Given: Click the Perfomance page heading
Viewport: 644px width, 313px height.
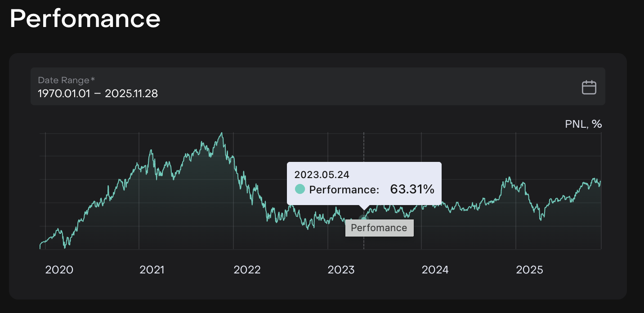Looking at the screenshot, I should (x=85, y=19).
